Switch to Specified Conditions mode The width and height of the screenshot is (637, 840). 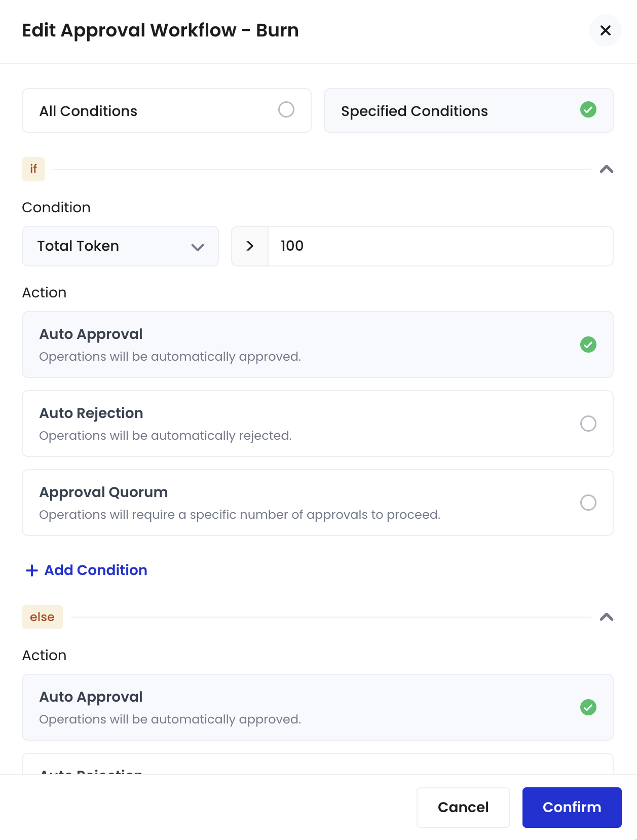pyautogui.click(x=468, y=110)
